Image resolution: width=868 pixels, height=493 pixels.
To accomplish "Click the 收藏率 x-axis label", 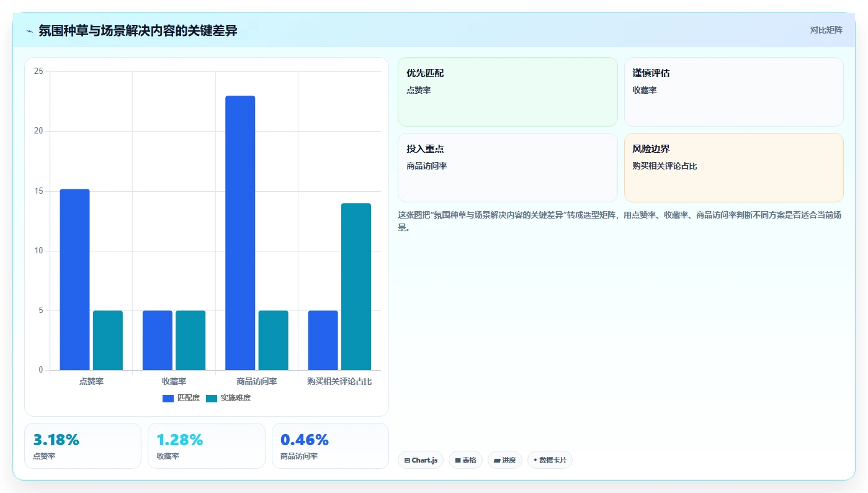I will 174,381.
